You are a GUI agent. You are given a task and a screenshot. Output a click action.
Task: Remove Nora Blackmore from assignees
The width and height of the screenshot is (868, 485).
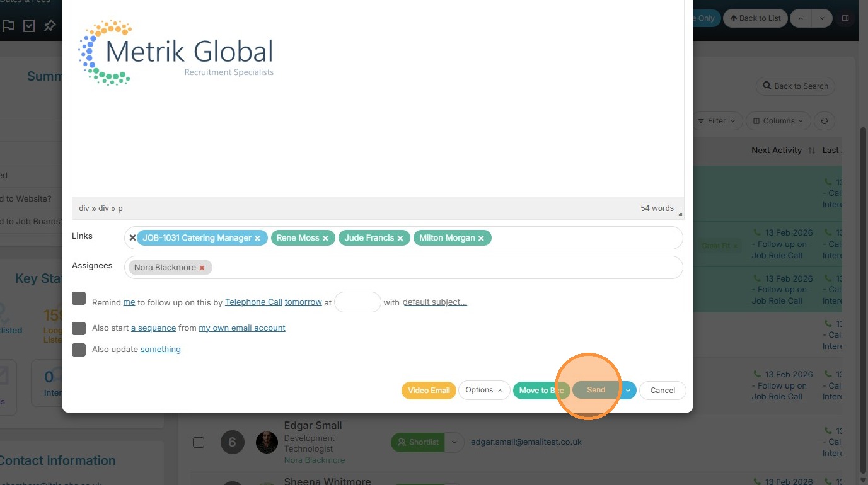(x=202, y=268)
